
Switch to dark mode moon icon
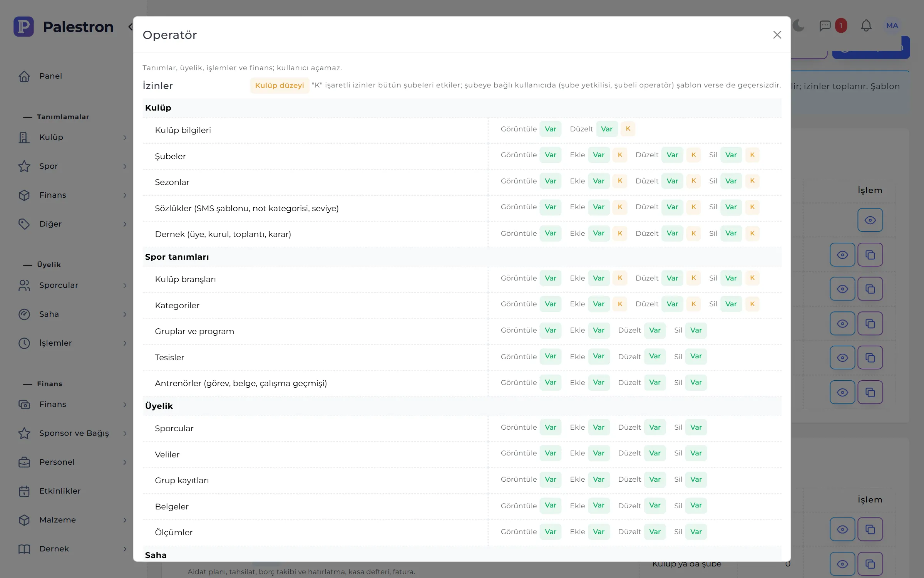(x=798, y=26)
